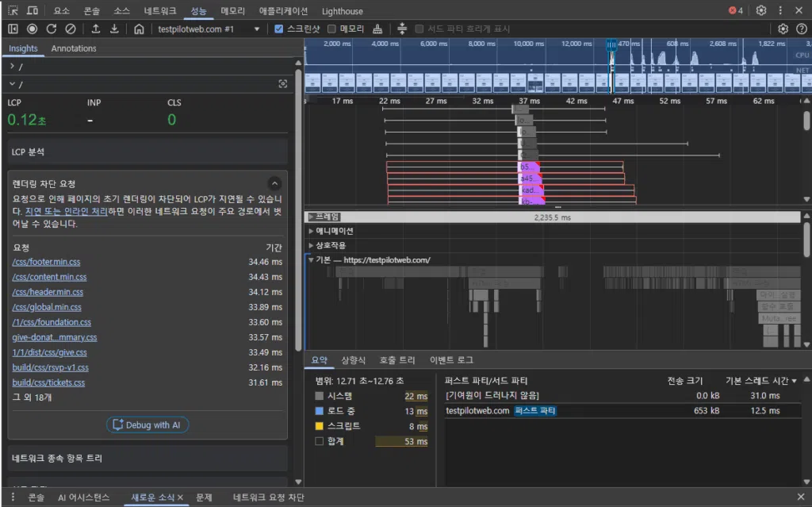The width and height of the screenshot is (812, 507).
Task: Record and reload the page
Action: 51,28
